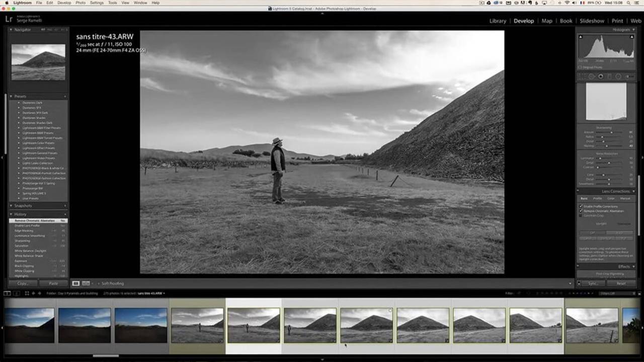Adjust the Sharpening Amount slider

click(611, 132)
